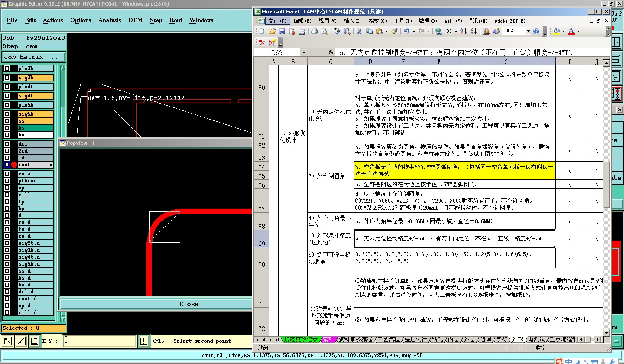The width and height of the screenshot is (624, 364).
Task: Click the Spelling check icon in Excel
Action: point(337,31)
